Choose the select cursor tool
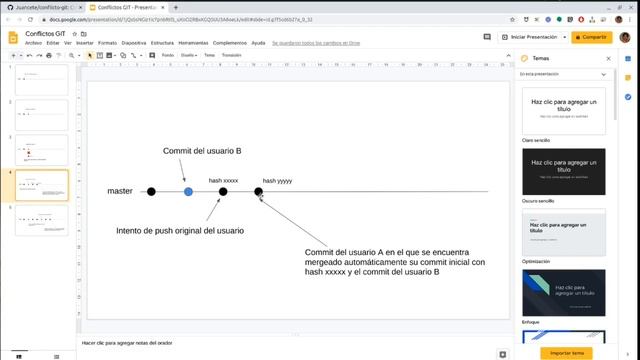This screenshot has width=640, height=360. 90,55
